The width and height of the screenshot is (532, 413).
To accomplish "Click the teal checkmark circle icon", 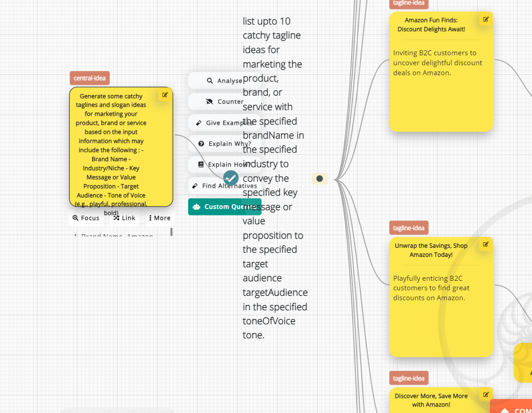I will tap(231, 178).
